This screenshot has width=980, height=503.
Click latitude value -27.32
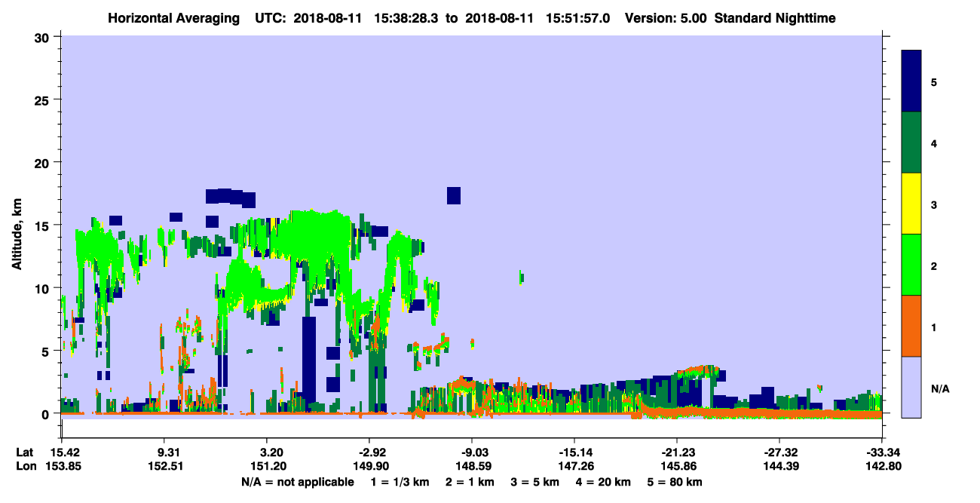779,452
